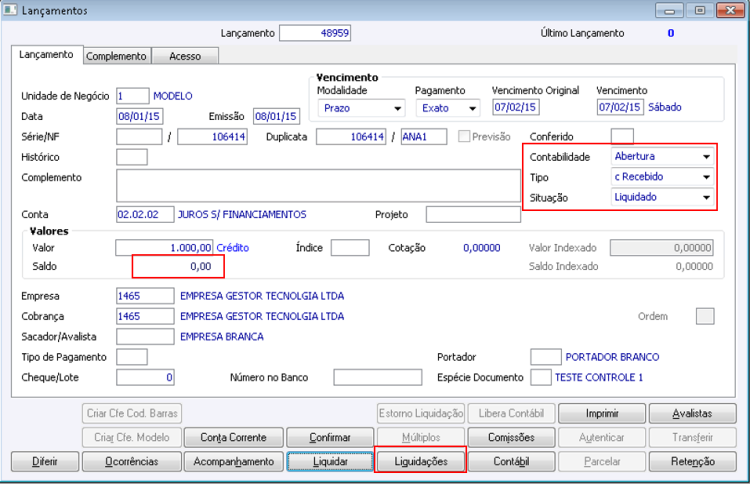Click the Ordem checkbox field
The image size is (750, 484).
(x=705, y=316)
